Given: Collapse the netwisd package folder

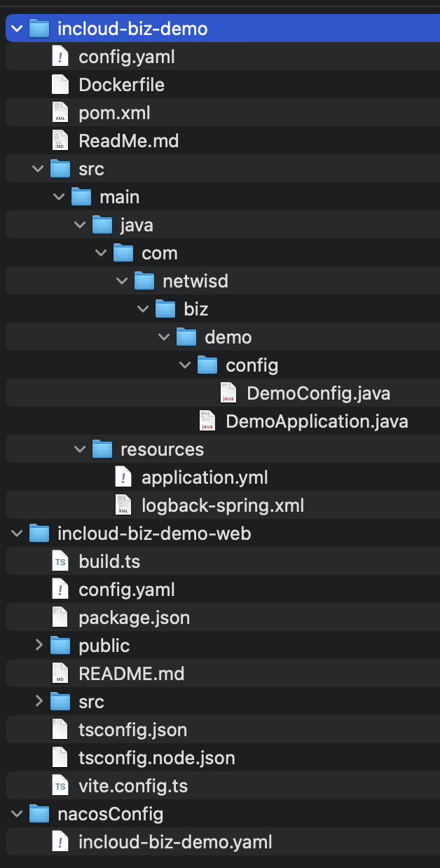Looking at the screenshot, I should pyautogui.click(x=123, y=281).
